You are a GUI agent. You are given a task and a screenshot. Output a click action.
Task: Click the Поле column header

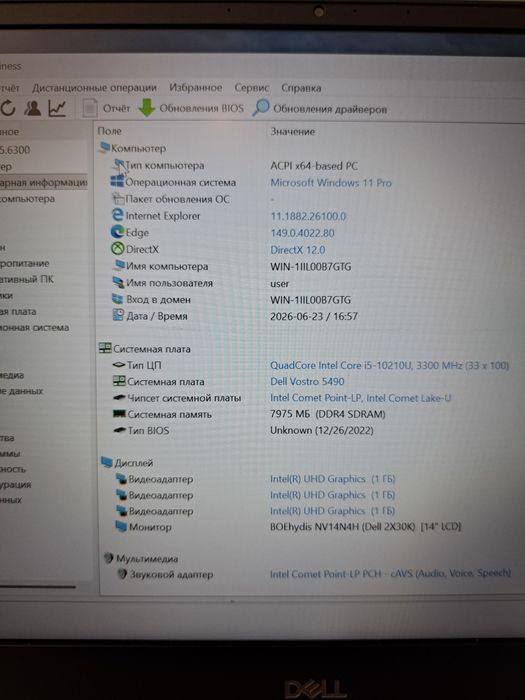[x=109, y=131]
